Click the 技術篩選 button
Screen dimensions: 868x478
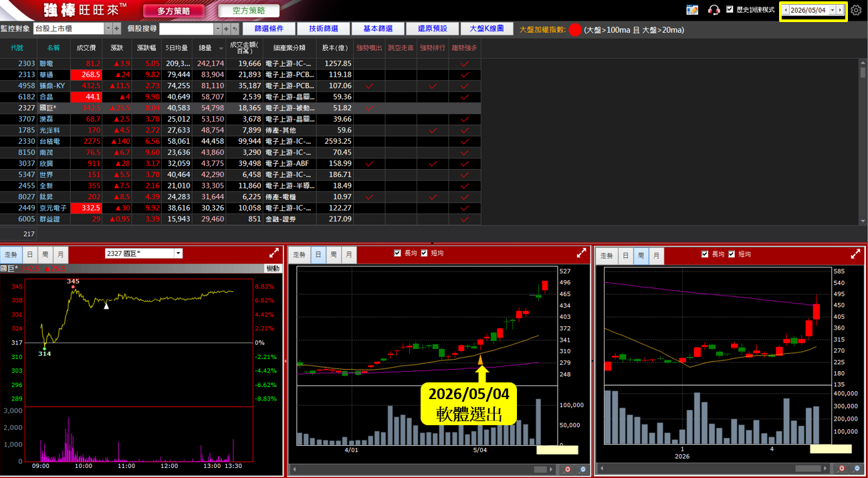tap(324, 29)
